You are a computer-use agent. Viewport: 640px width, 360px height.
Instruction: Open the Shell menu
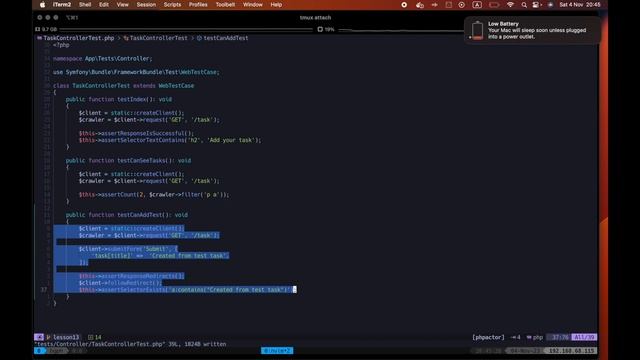85,5
